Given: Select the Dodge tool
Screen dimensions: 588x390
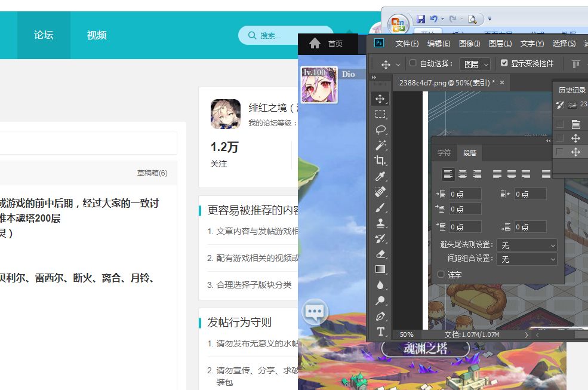Looking at the screenshot, I should click(x=380, y=300).
